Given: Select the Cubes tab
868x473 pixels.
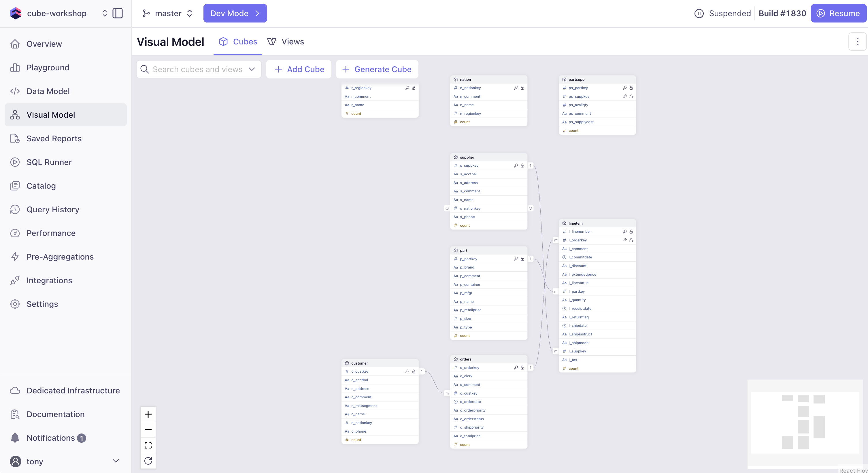Looking at the screenshot, I should click(238, 42).
